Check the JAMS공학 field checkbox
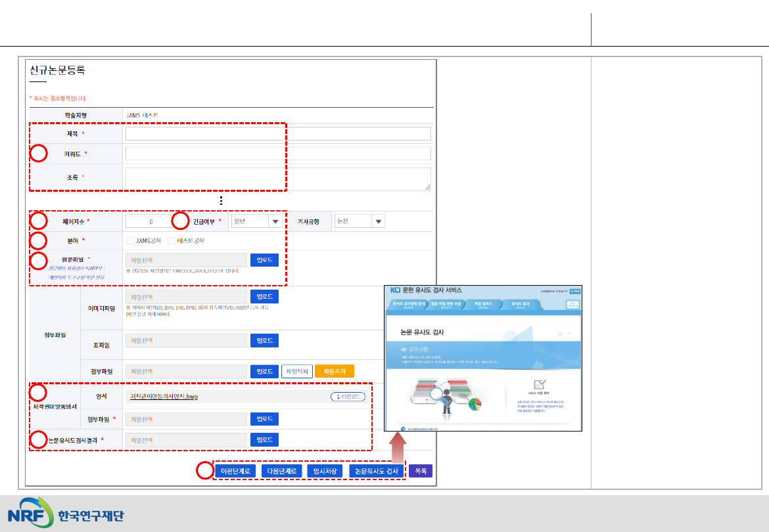 [x=130, y=240]
